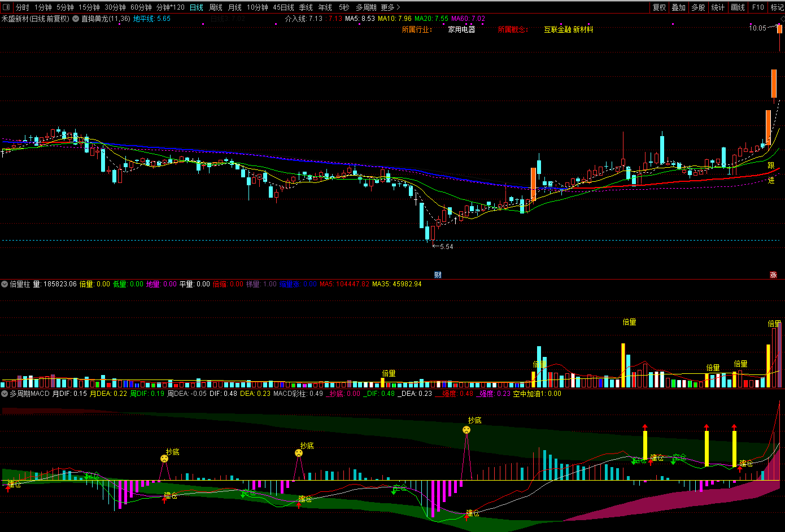Click MA5: 104447.82 volume average label
Screen dimensions: 785x532
click(x=344, y=284)
